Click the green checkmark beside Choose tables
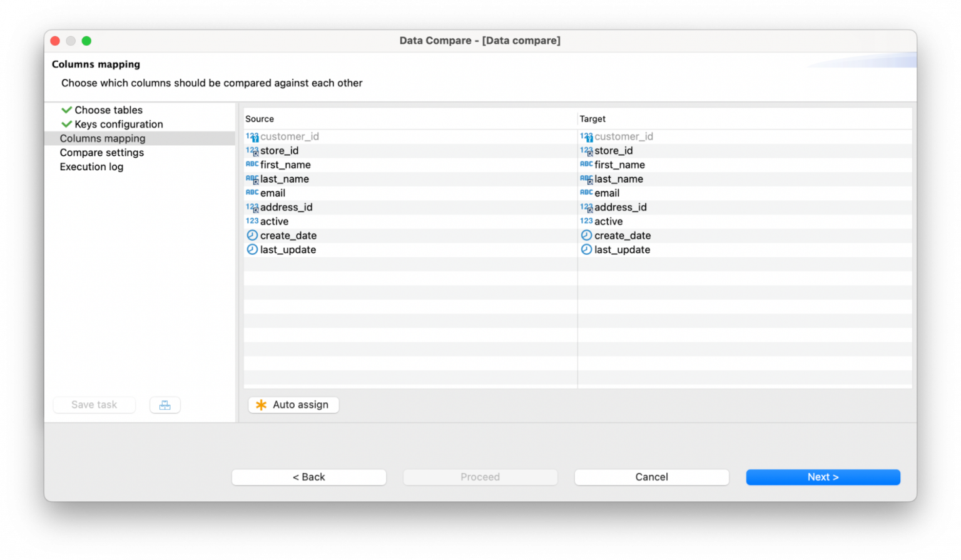 tap(66, 109)
